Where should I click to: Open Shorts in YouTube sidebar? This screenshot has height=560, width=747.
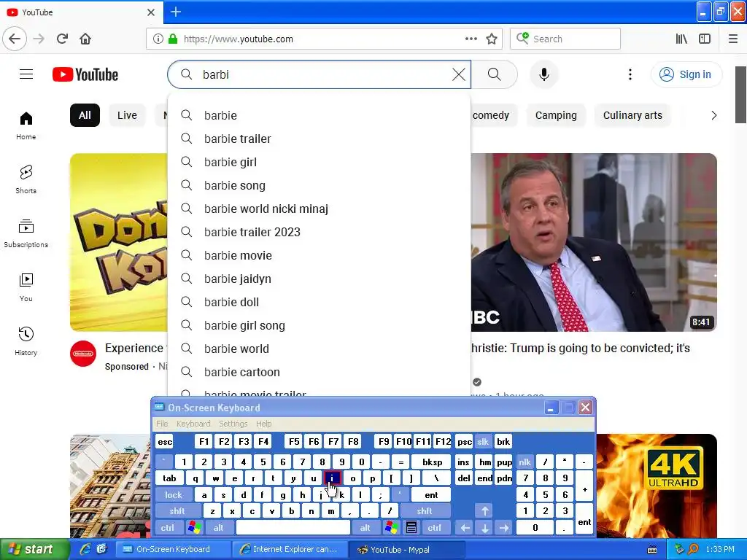click(26, 179)
